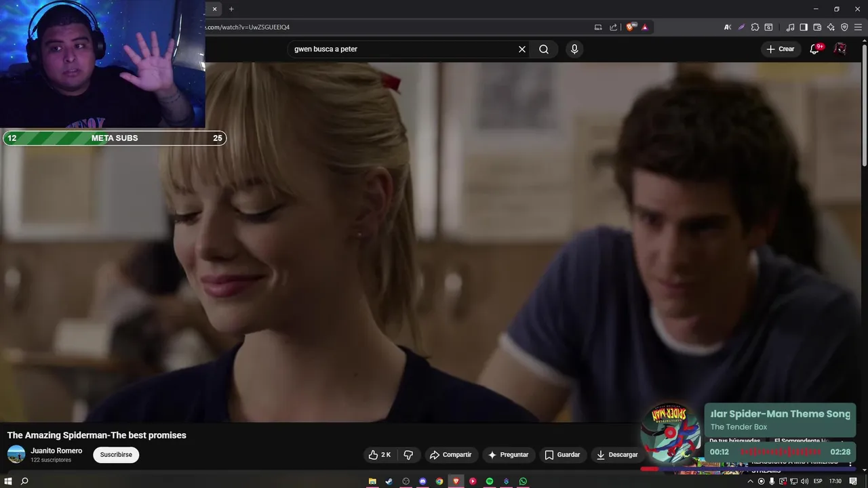The image size is (868, 488).
Task: Open the extensions puzzle-piece menu
Action: coord(755,27)
